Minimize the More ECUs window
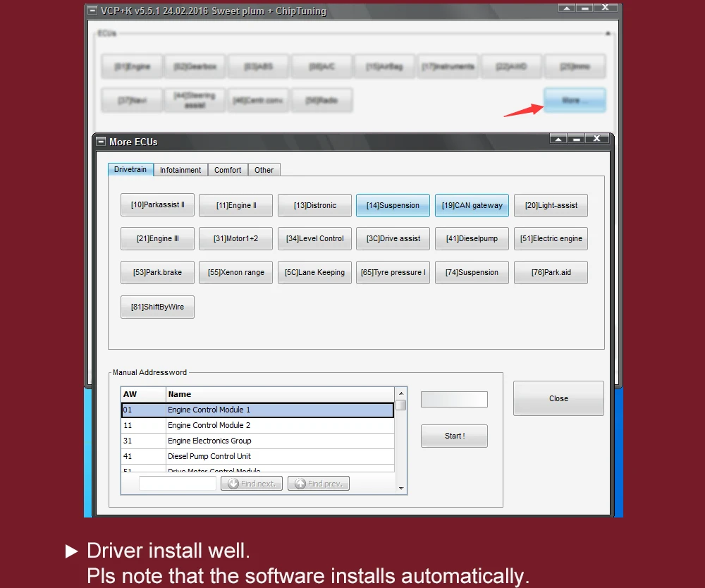Image resolution: width=705 pixels, height=588 pixels. [577, 139]
